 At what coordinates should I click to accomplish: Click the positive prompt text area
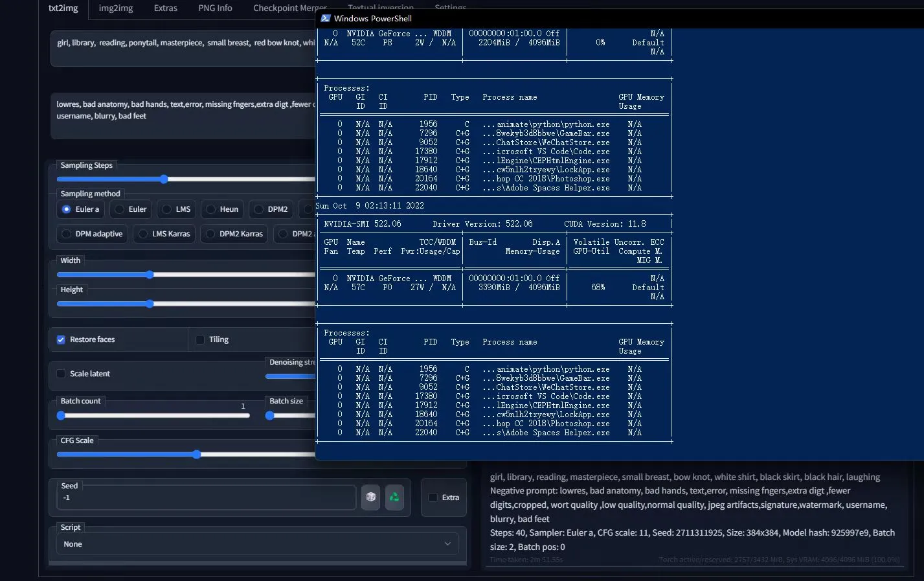pos(183,49)
